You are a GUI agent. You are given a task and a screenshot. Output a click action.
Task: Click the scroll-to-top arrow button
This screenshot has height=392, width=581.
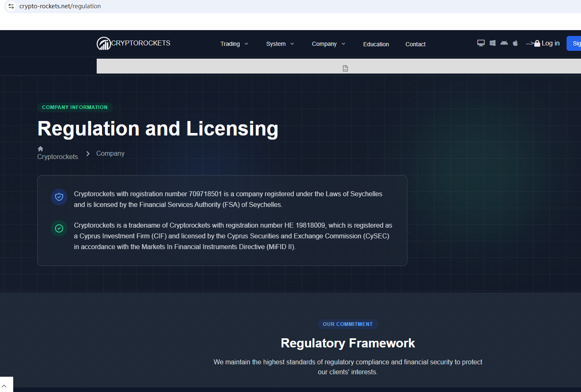[x=5, y=385]
